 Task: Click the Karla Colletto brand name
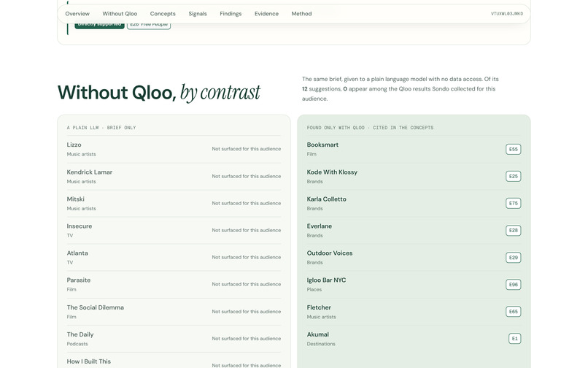tap(326, 199)
